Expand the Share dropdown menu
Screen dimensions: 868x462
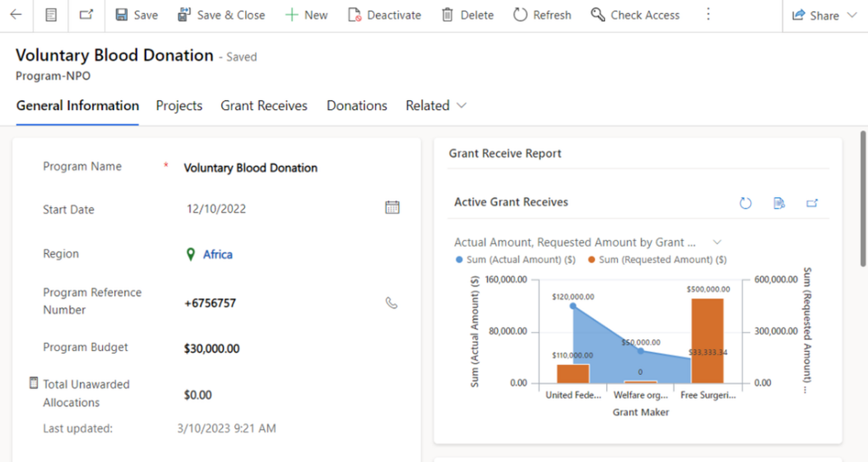(852, 15)
